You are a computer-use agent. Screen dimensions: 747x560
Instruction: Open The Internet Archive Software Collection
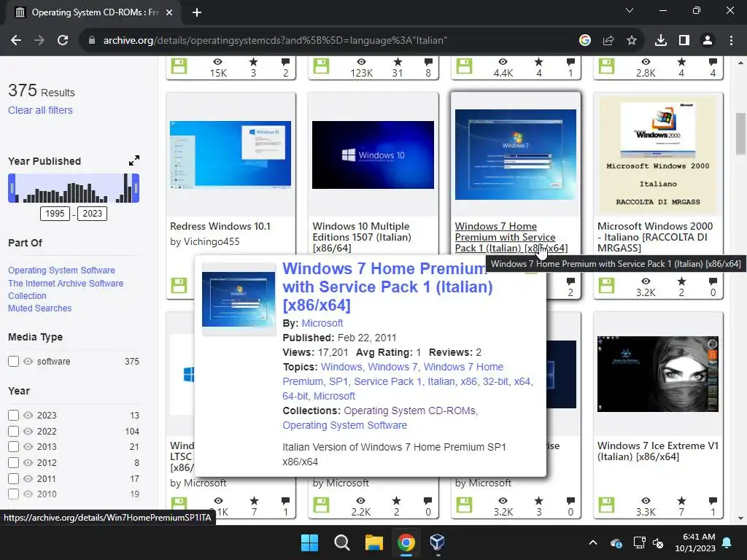[x=66, y=289]
